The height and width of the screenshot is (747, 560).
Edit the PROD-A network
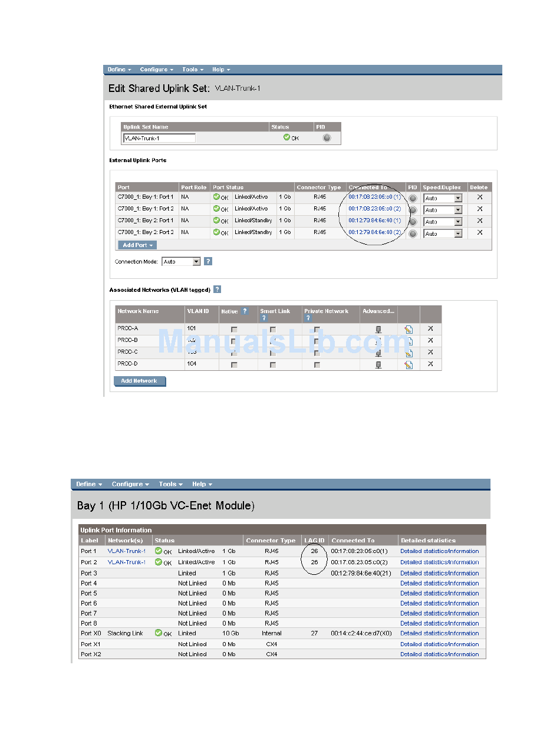point(408,330)
